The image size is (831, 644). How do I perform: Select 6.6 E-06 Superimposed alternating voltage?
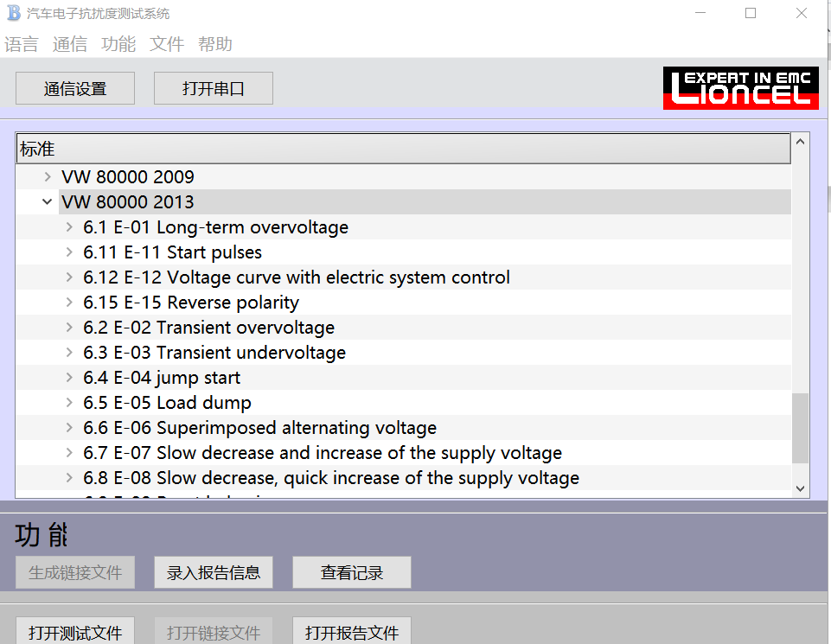(259, 428)
